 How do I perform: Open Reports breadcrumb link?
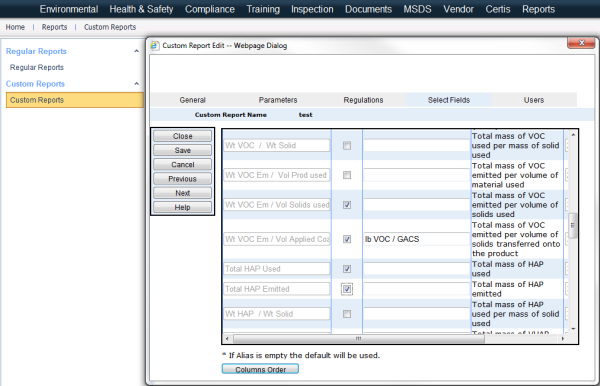click(x=54, y=27)
